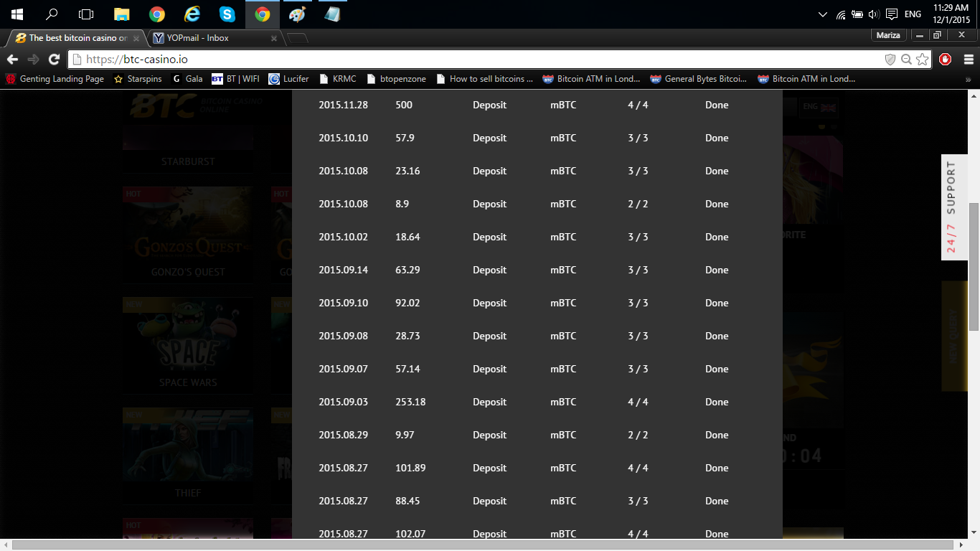Click the 92.02 amount cell

(407, 303)
